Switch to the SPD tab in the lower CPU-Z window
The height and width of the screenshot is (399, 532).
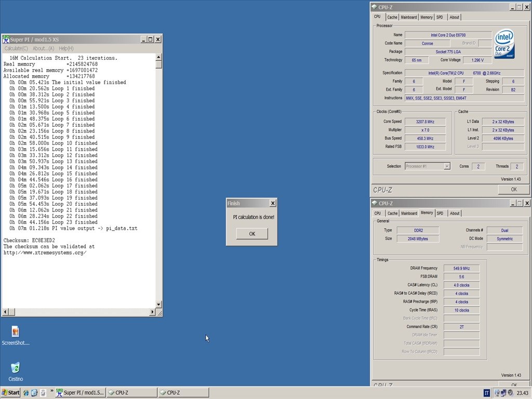[x=440, y=214]
